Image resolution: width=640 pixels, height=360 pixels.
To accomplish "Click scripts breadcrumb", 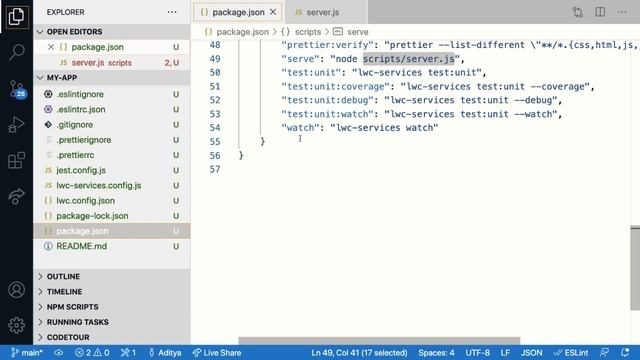I will [308, 32].
